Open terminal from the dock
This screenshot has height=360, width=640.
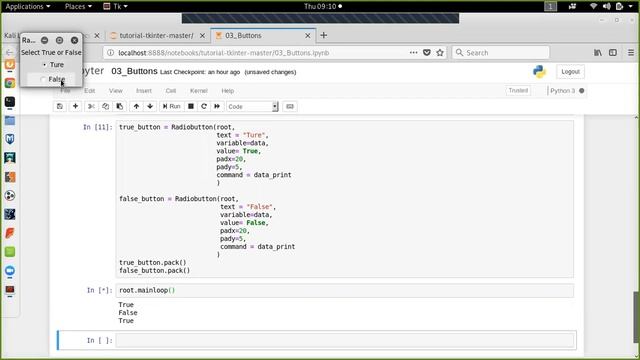pyautogui.click(x=10, y=102)
